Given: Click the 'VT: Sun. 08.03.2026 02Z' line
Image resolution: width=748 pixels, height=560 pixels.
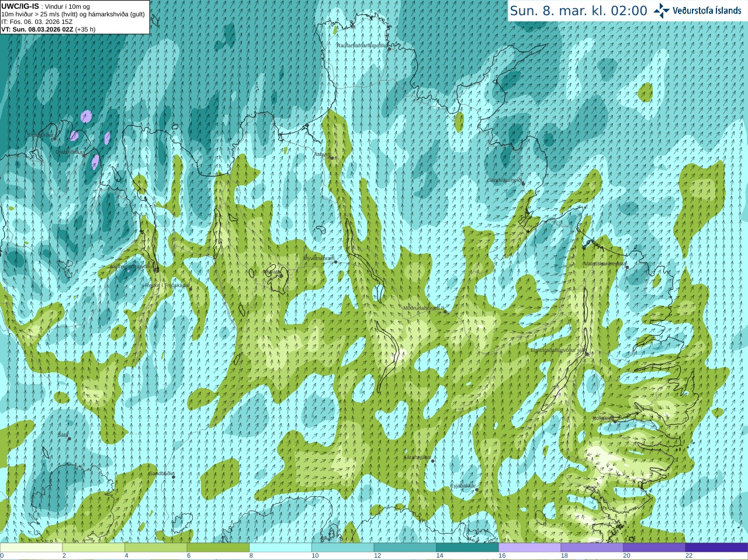Looking at the screenshot, I should pos(48,29).
